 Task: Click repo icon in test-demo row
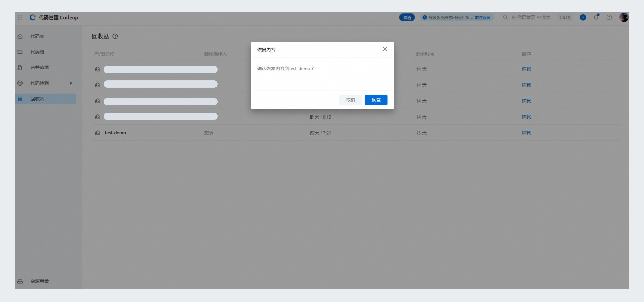97,133
